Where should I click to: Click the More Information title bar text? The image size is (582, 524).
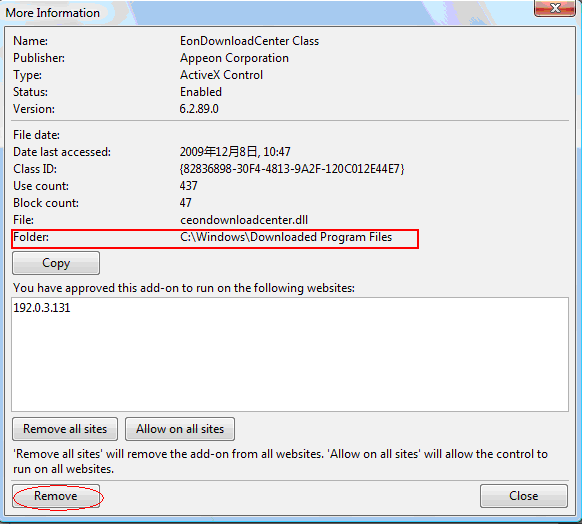53,13
